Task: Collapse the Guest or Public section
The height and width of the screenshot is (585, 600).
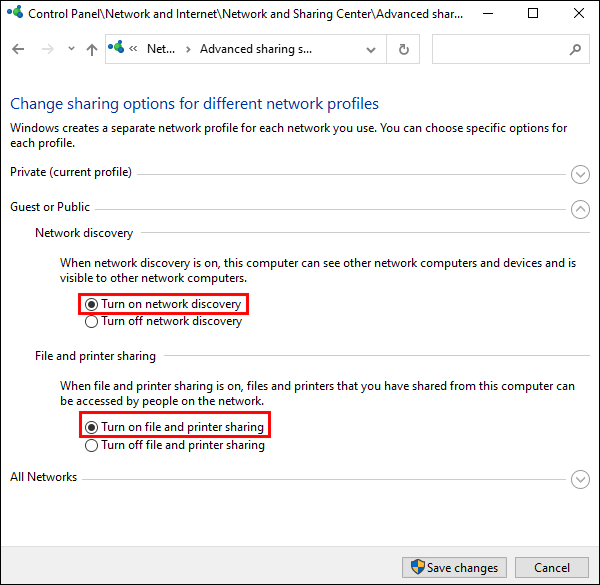Action: [580, 209]
